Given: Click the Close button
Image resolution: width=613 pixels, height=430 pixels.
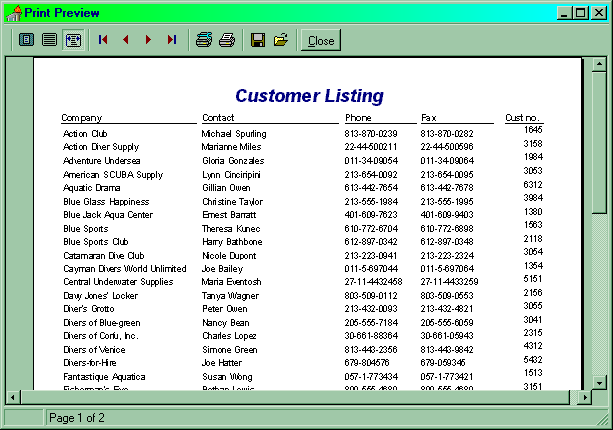Looking at the screenshot, I should tap(321, 40).
